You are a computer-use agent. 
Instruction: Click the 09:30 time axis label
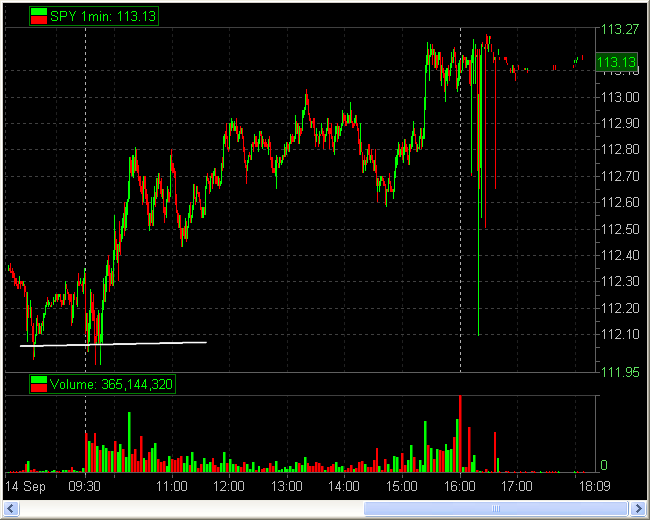coord(85,486)
